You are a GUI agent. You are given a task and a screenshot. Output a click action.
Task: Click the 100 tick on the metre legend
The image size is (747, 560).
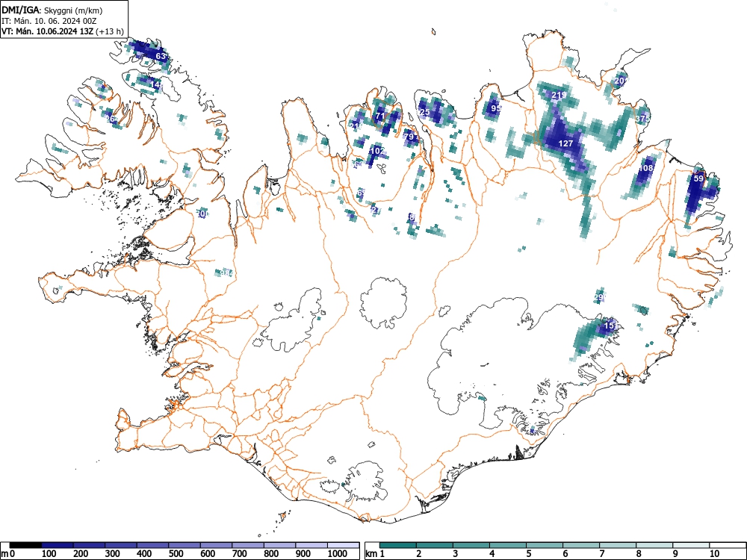[x=49, y=554]
